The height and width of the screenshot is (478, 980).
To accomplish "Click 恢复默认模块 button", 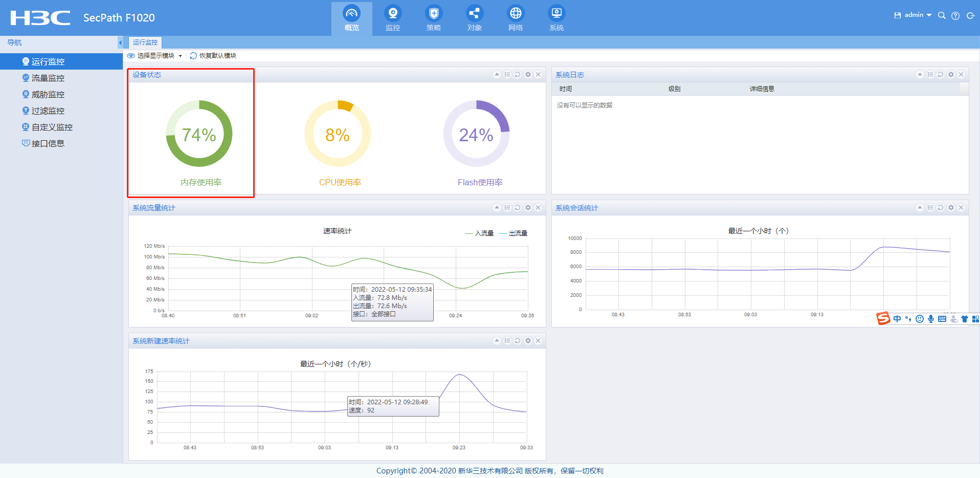I will click(213, 56).
